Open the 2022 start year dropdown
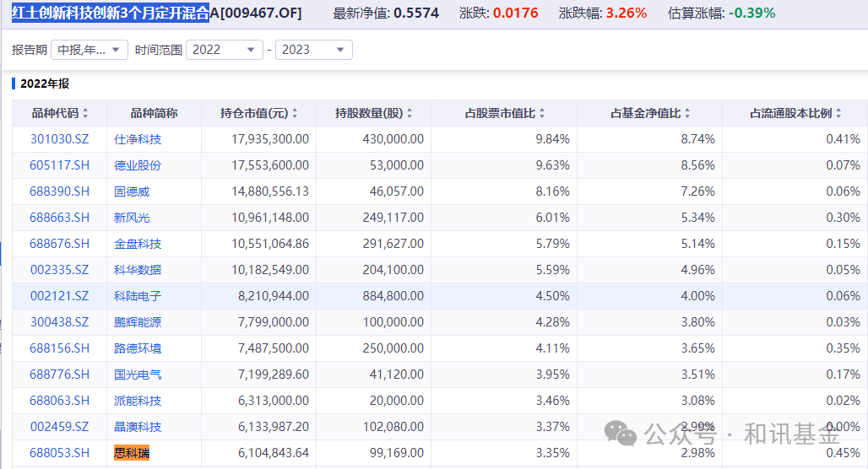The width and height of the screenshot is (868, 469). pyautogui.click(x=225, y=50)
